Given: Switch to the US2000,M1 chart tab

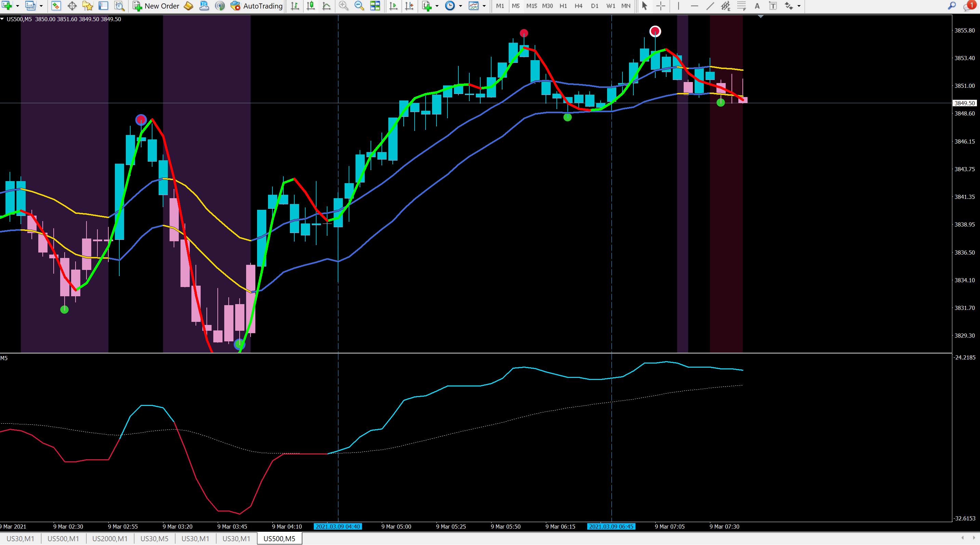Looking at the screenshot, I should pos(110,539).
